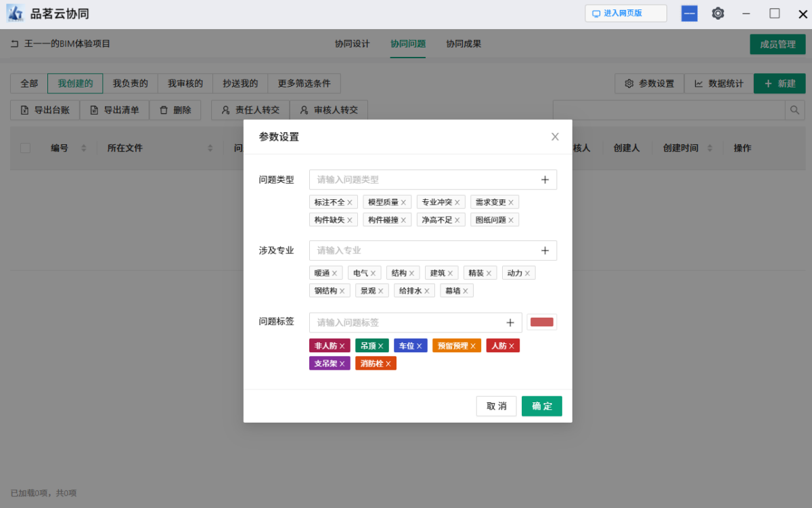
Task: Click the red color swatch beside 问题标签
Action: pos(541,322)
